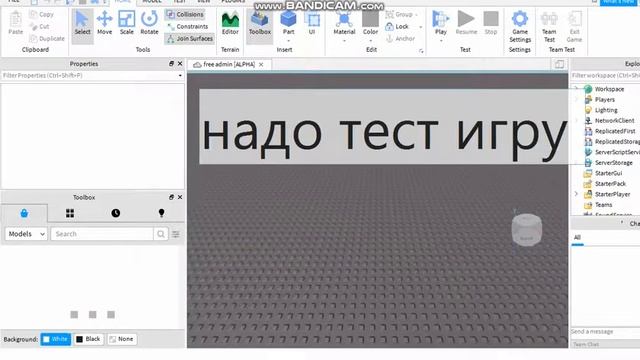Click Duplicate in the Clipboard group
The image size is (640, 360).
tap(47, 39)
